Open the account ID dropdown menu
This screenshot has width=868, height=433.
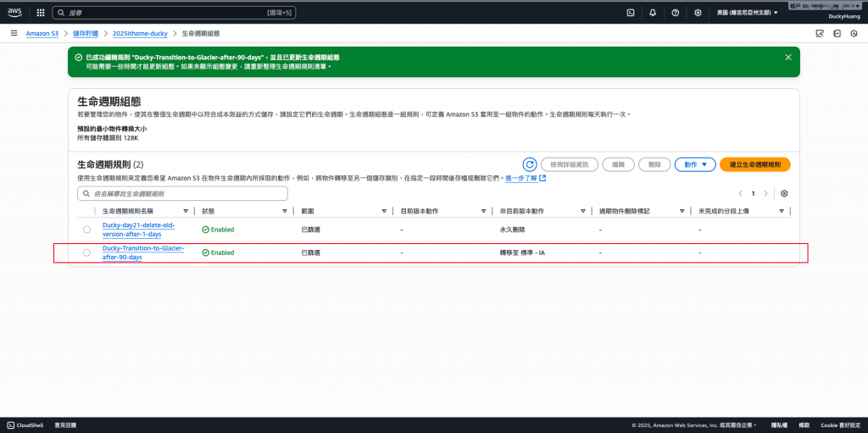(x=826, y=4)
